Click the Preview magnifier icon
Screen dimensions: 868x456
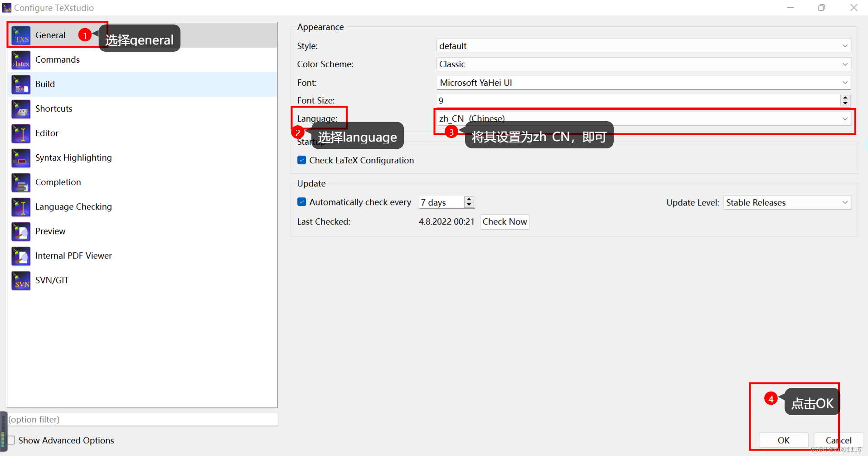pyautogui.click(x=21, y=231)
